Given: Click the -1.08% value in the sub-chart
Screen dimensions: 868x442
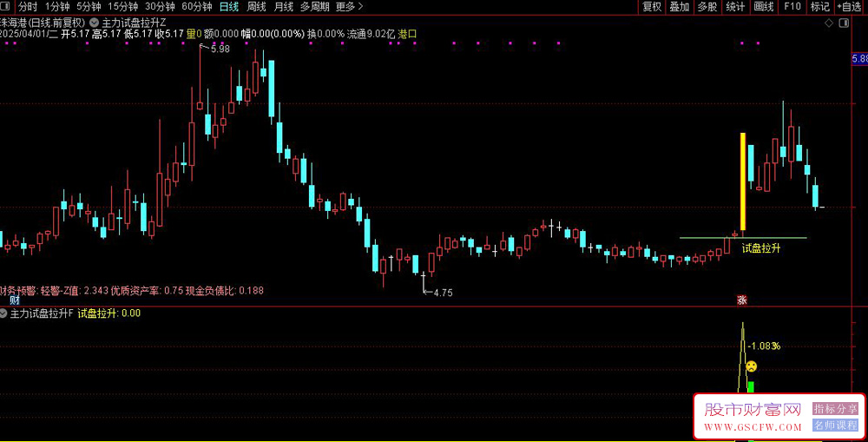Looking at the screenshot, I should tap(764, 346).
